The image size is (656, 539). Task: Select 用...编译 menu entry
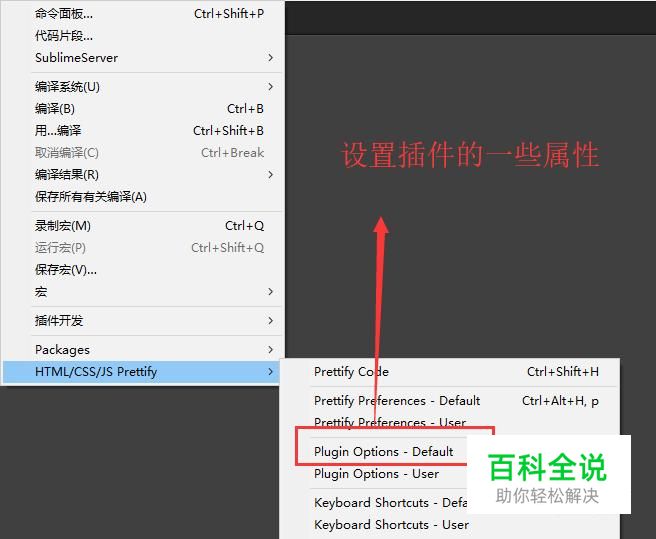tap(142, 131)
